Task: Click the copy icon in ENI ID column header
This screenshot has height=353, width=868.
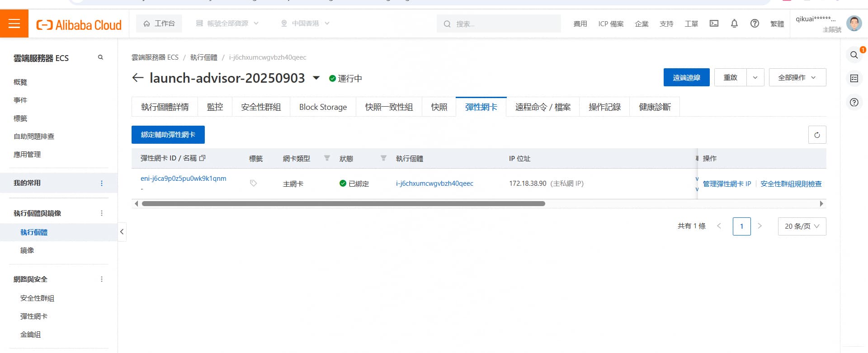Action: pos(203,158)
